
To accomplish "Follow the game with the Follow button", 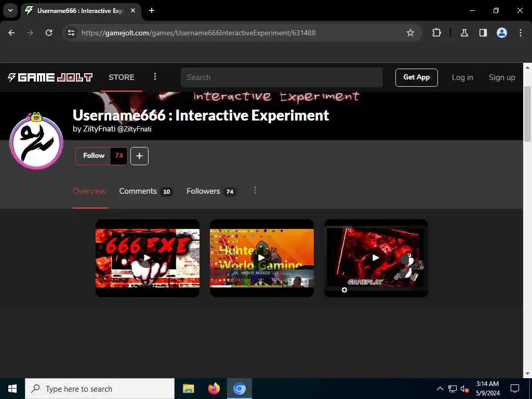I will pos(94,156).
